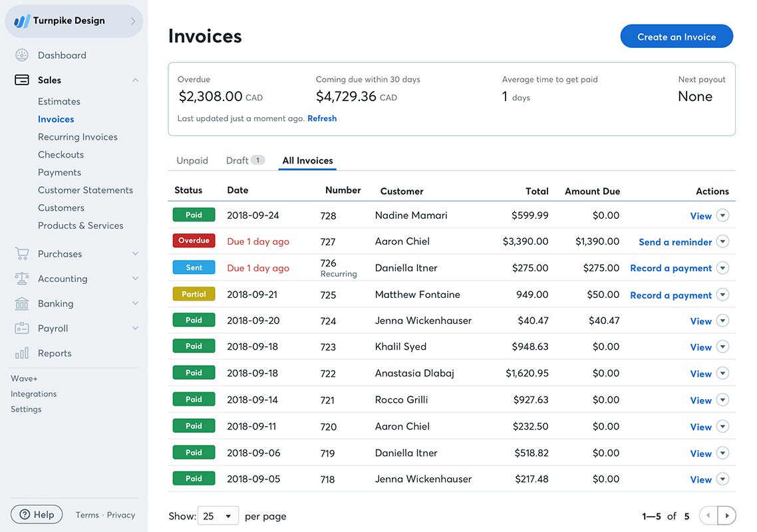Open the actions dropdown for invoice 728
This screenshot has width=757, height=532.
(722, 215)
